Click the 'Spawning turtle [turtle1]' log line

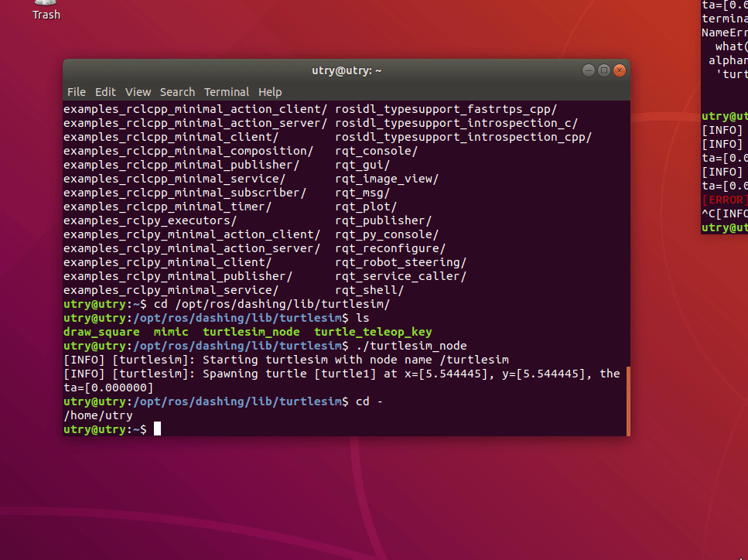(342, 381)
